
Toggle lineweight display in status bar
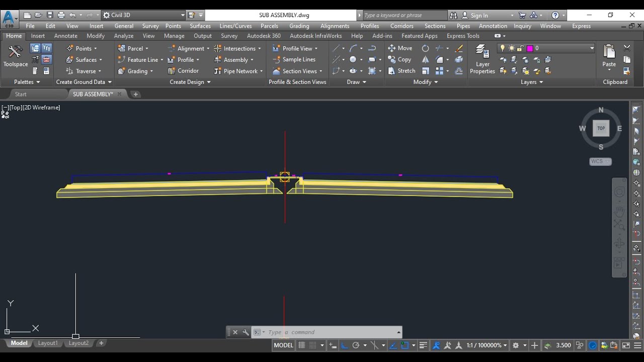[423, 345]
